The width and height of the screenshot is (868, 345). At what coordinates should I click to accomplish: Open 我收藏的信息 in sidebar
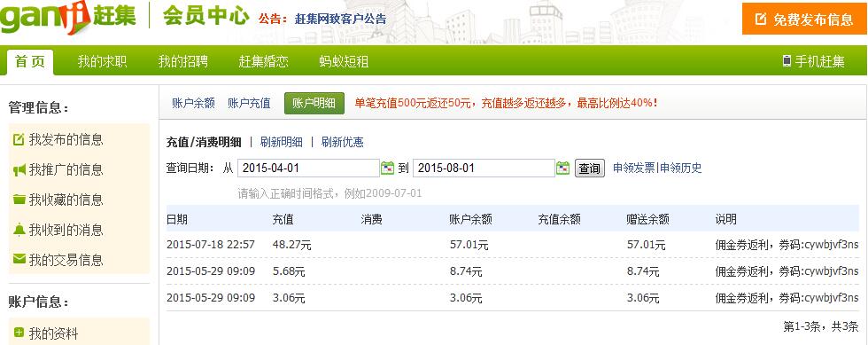pyautogui.click(x=66, y=200)
